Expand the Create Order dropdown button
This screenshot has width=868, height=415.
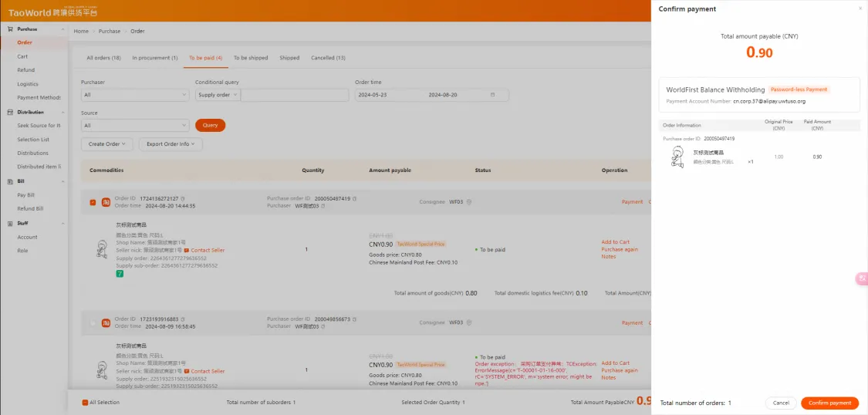click(x=106, y=144)
